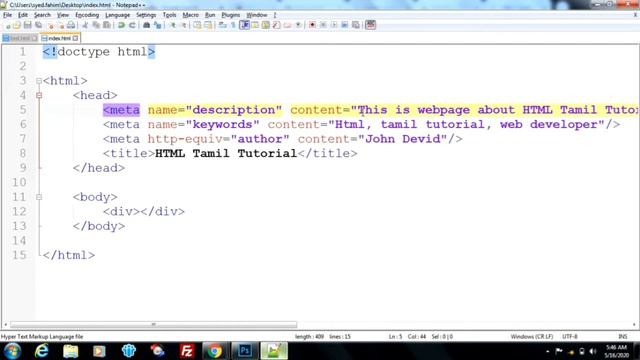Redo the edit via toolbar
Image resolution: width=640 pixels, height=360 pixels.
(132, 25)
